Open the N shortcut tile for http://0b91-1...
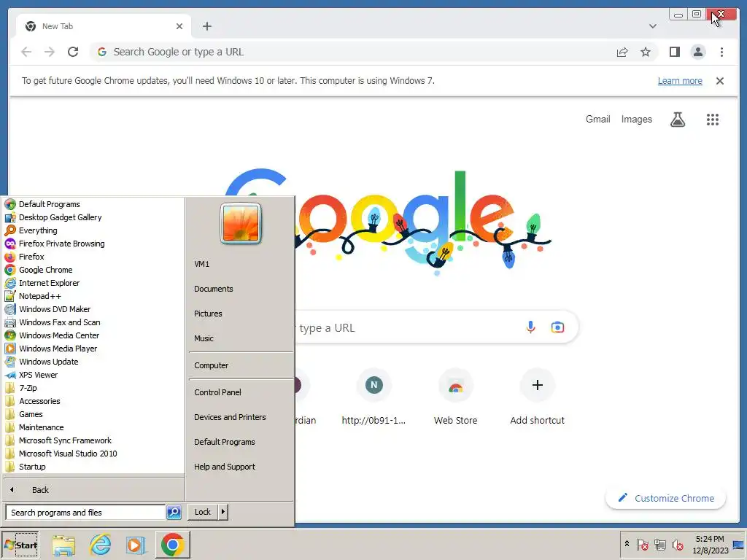The height and width of the screenshot is (560, 747). click(x=374, y=385)
